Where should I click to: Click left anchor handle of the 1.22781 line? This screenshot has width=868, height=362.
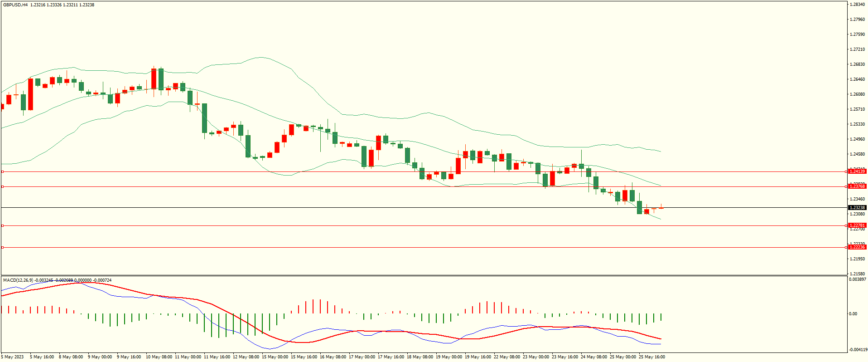(x=2, y=225)
